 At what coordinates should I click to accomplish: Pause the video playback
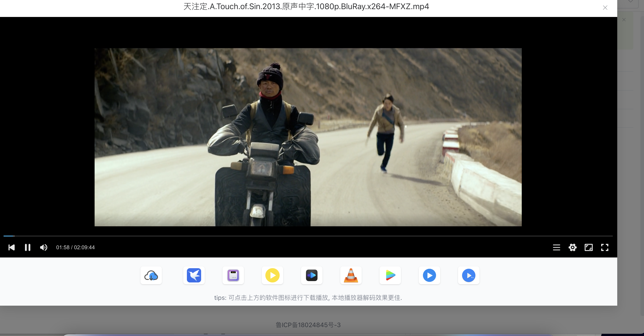27,247
